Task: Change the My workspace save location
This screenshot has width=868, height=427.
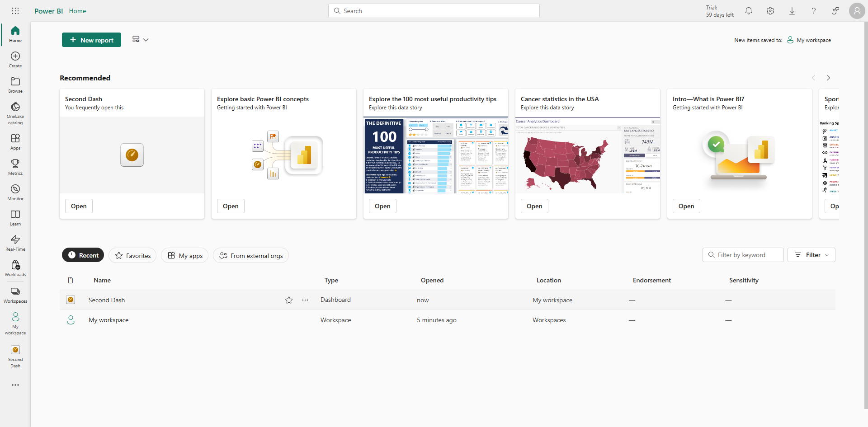Action: click(809, 40)
